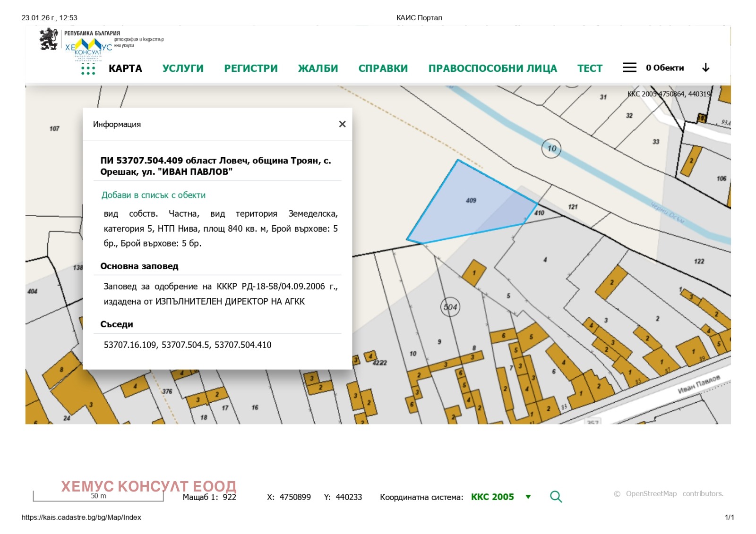Image resolution: width=756 pixels, height=534 pixels.
Task: Click the Bulgarian coat of arms logo
Action: coord(48,39)
